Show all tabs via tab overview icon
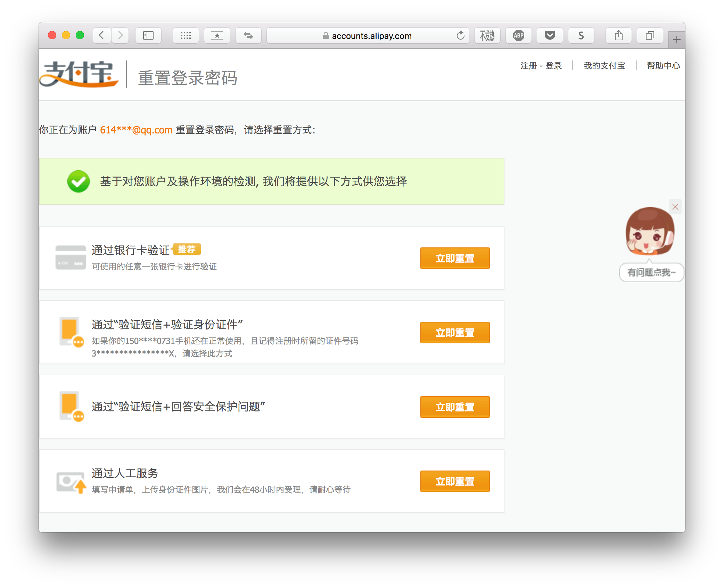Screen dimensions: 724x588 [x=650, y=35]
